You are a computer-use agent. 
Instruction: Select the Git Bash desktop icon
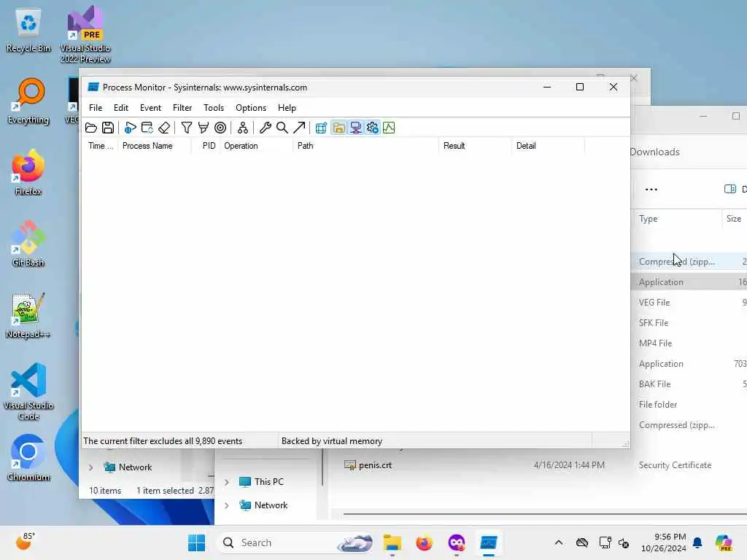(x=28, y=244)
